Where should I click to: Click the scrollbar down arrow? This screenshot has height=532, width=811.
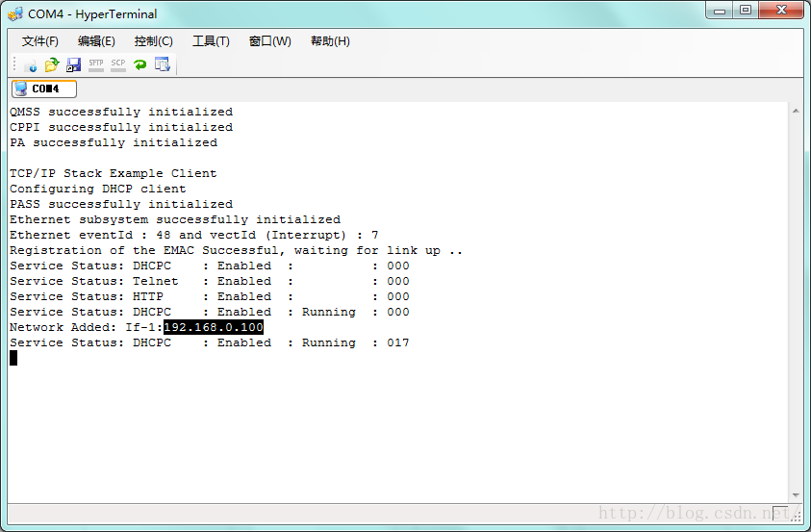click(796, 495)
